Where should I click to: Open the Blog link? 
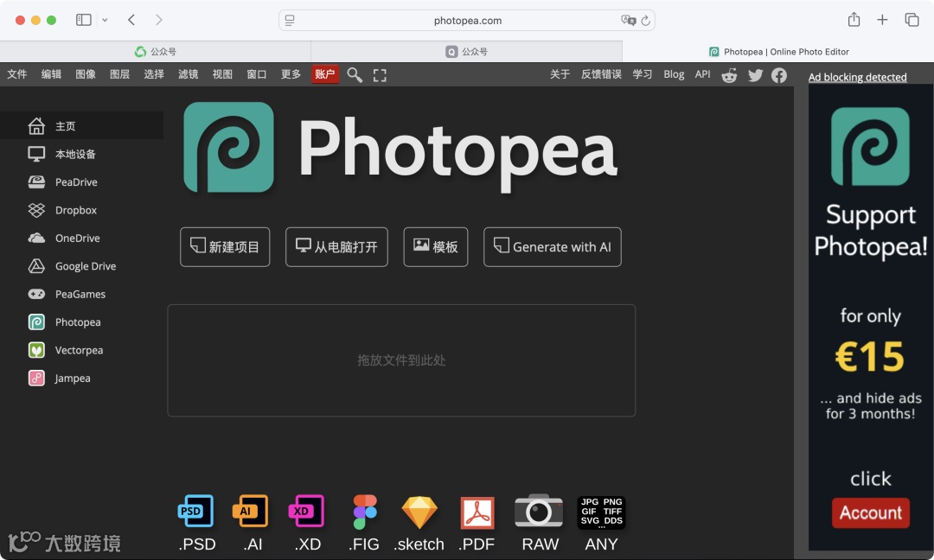click(x=674, y=74)
